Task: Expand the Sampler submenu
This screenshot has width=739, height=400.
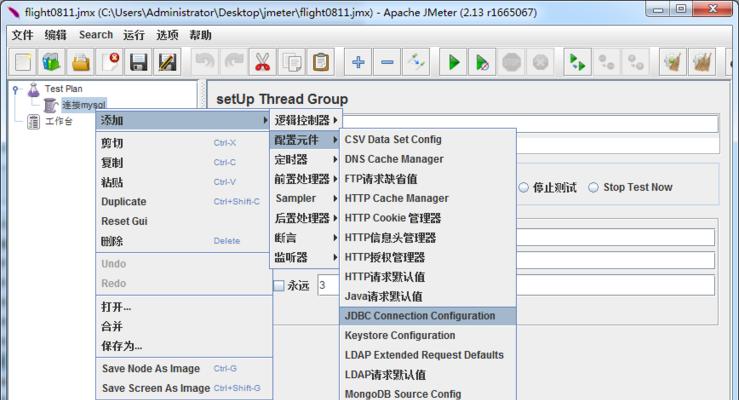Action: pyautogui.click(x=305, y=198)
